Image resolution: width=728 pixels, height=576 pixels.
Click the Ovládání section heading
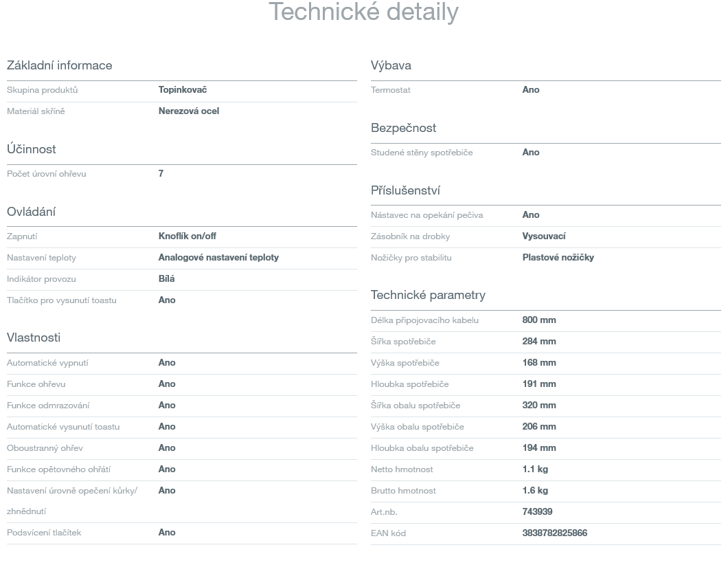tap(32, 212)
